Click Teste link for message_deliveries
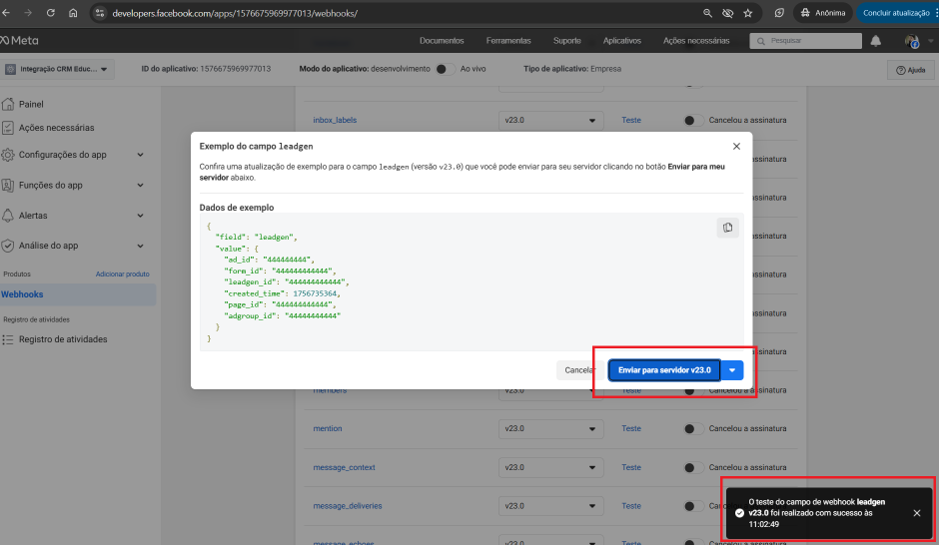Viewport: 939px width, 545px height. pyautogui.click(x=631, y=506)
